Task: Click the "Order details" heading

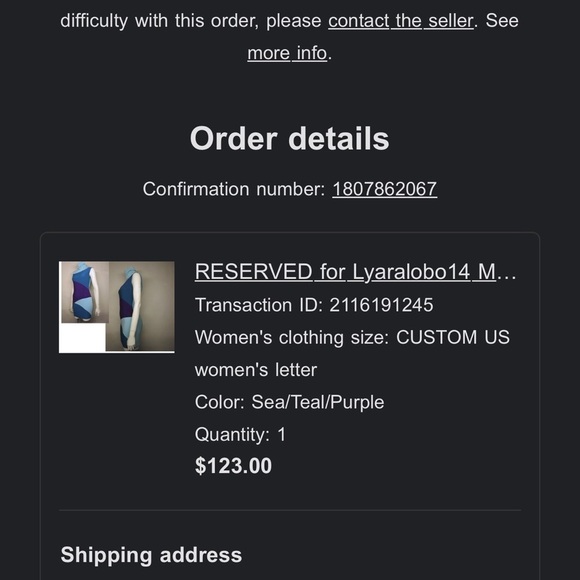Action: click(x=290, y=139)
